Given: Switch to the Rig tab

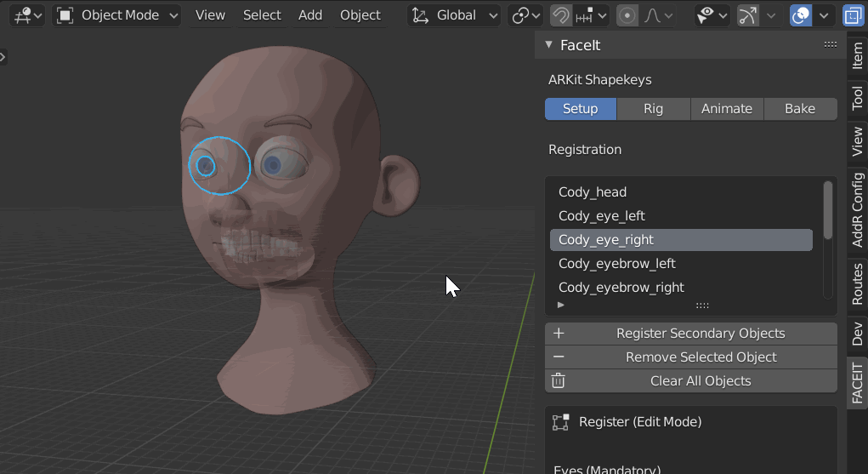Looking at the screenshot, I should click(x=653, y=109).
